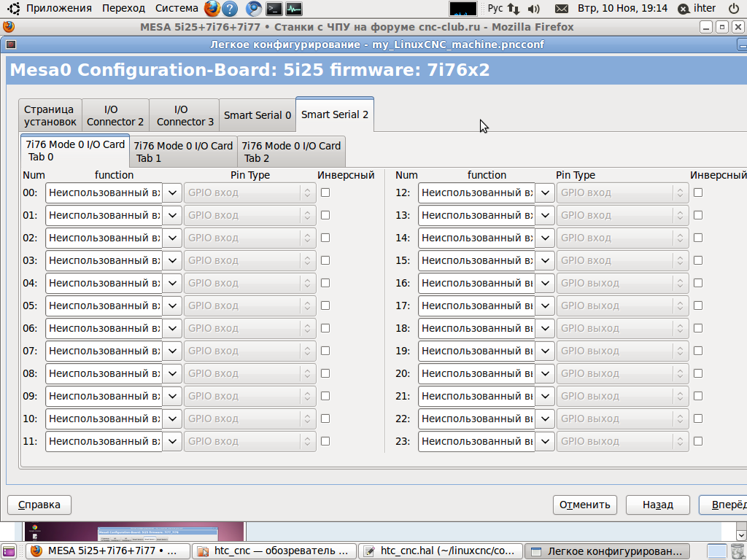Open 7i76 Mode 0 I/O Card Tab 1
The image size is (747, 560).
[183, 152]
